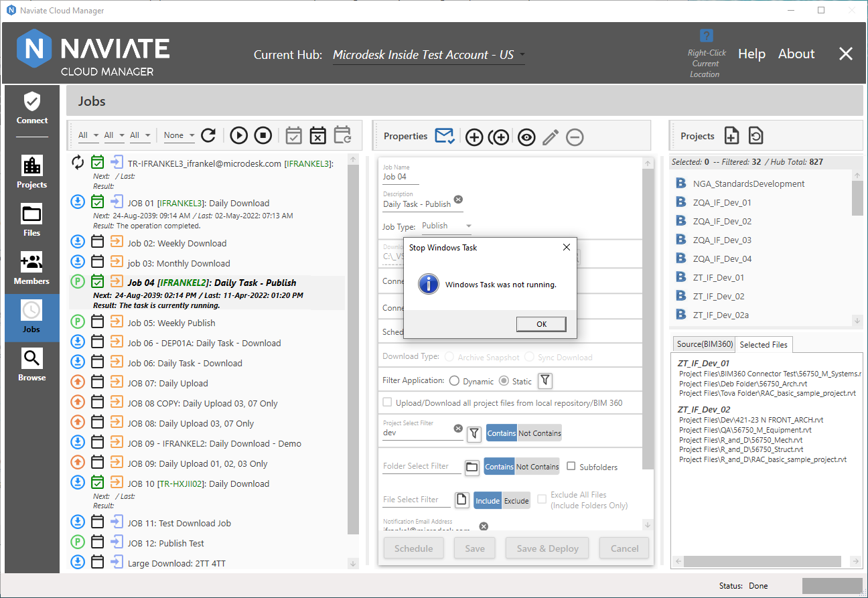This screenshot has height=598, width=868.
Task: Click folder icon beside Folder Select Filter
Action: (x=472, y=467)
